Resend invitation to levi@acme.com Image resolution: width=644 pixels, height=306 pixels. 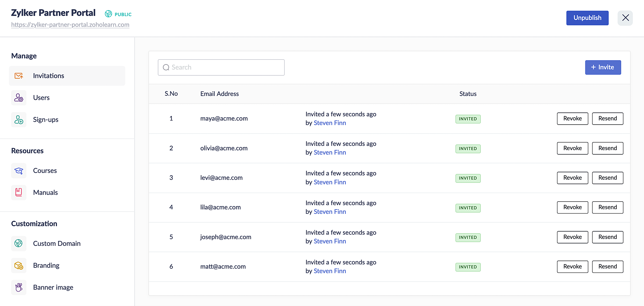click(x=607, y=178)
